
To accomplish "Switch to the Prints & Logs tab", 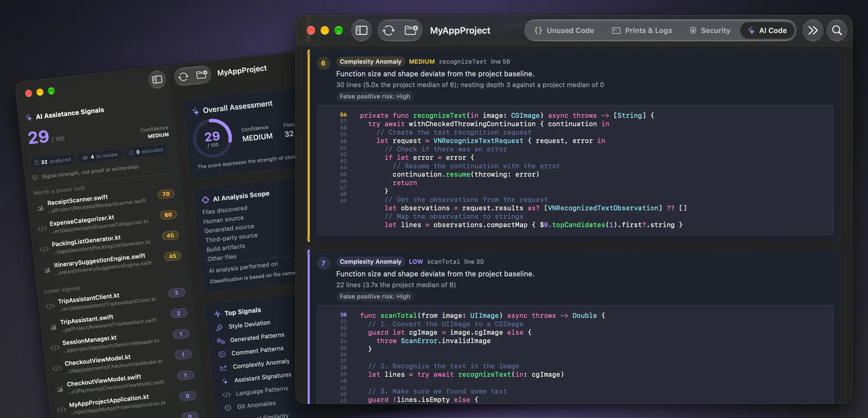I will pos(642,30).
